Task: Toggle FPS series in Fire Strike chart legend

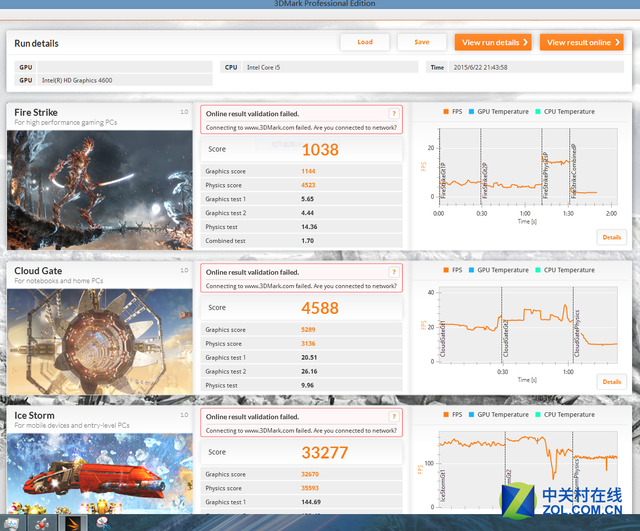Action: pyautogui.click(x=453, y=111)
